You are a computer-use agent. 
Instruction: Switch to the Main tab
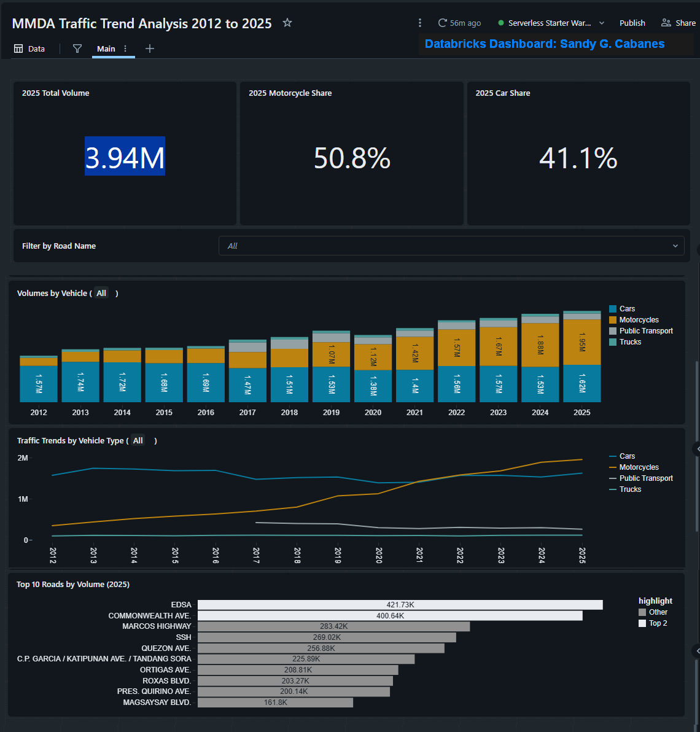[106, 49]
